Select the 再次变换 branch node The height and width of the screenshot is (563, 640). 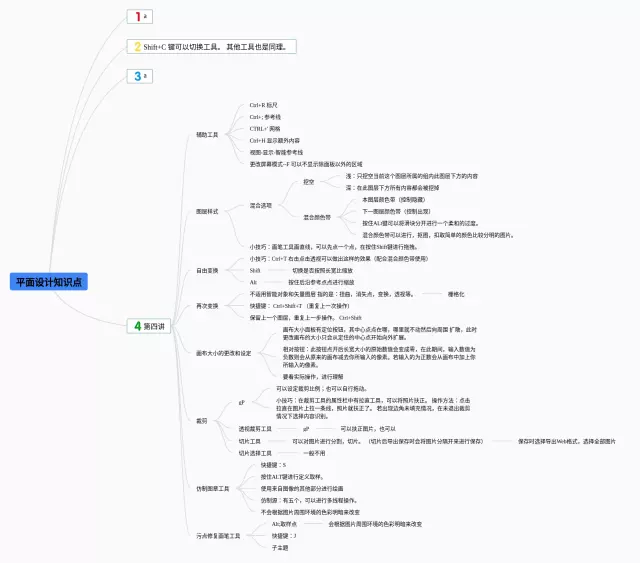click(x=207, y=306)
